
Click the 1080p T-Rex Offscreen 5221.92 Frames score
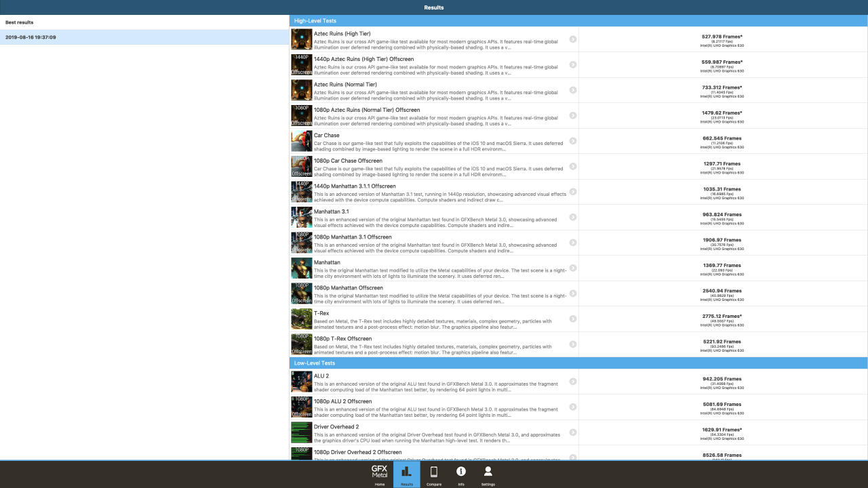click(722, 342)
